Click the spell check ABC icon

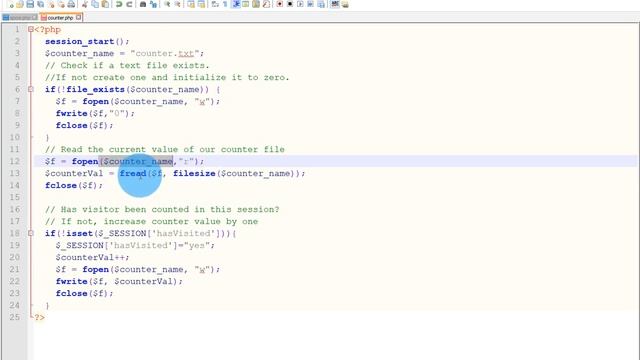pos(335,4)
